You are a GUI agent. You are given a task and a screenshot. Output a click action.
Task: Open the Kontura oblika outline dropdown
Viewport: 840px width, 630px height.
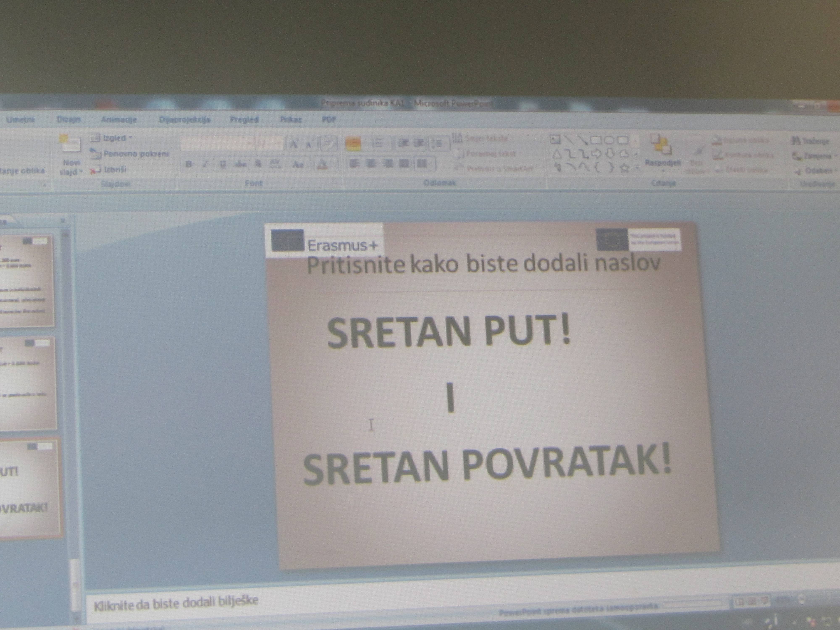click(x=743, y=155)
